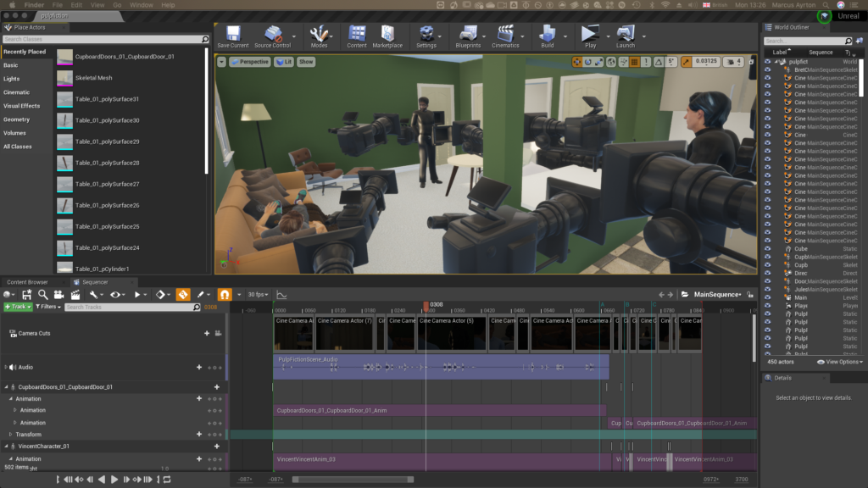Select scale gizmo mode in viewport
The image size is (868, 488).
(598, 62)
